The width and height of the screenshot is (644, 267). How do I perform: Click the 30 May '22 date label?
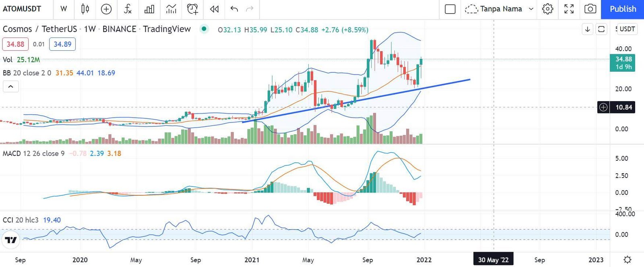click(x=493, y=260)
